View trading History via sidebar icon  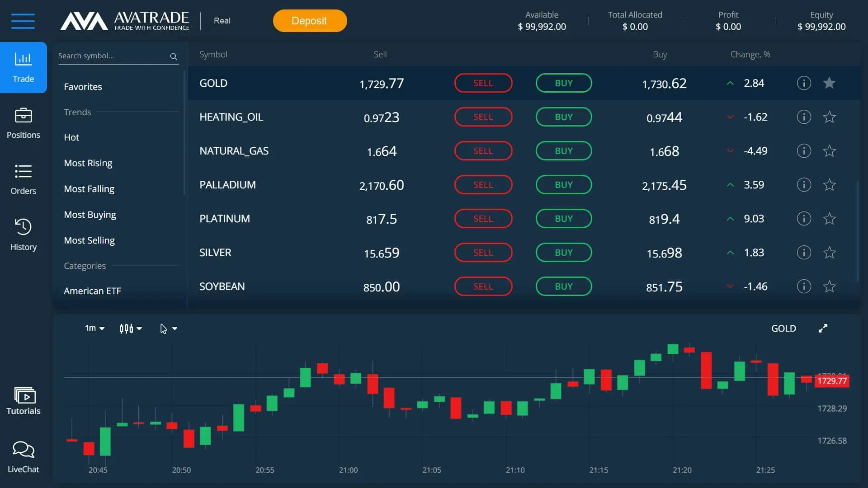23,234
